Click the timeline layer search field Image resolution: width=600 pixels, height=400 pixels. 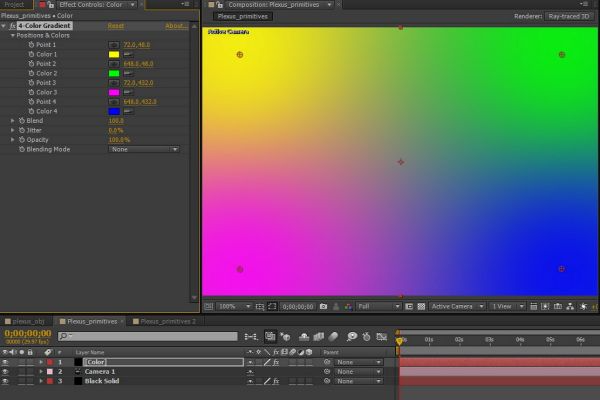(148, 336)
